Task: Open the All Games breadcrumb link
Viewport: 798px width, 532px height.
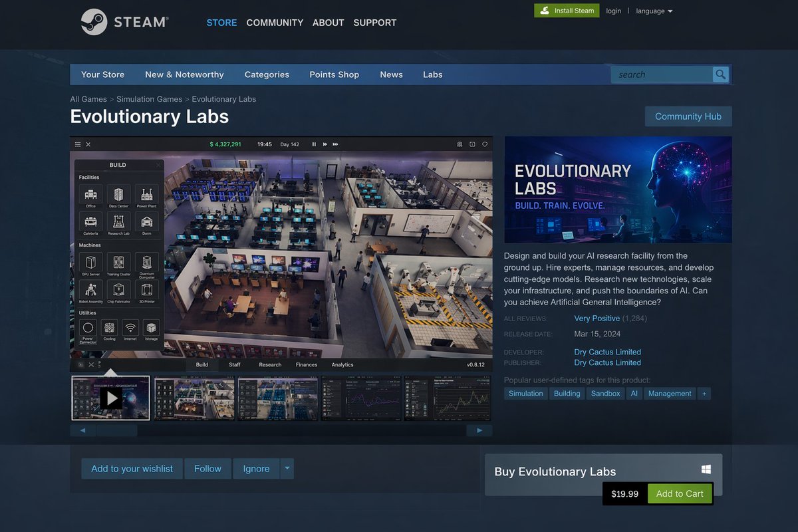Action: tap(88, 99)
